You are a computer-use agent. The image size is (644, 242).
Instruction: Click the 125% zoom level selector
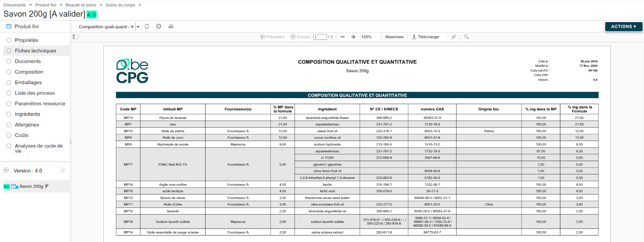click(x=366, y=37)
